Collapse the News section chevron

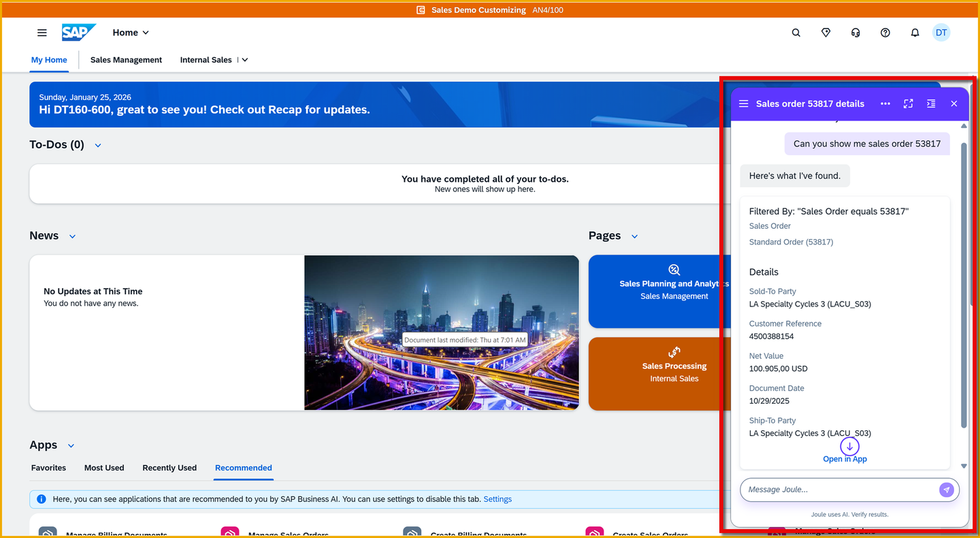73,236
